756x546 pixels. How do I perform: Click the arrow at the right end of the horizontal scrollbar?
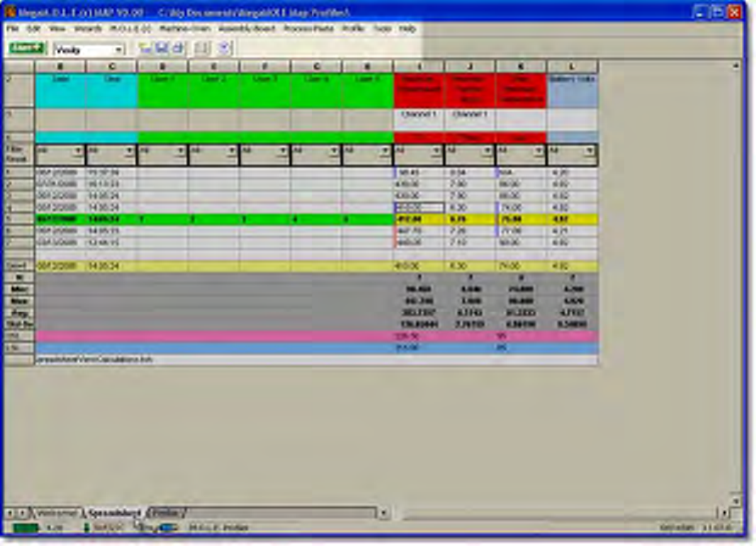[724, 513]
